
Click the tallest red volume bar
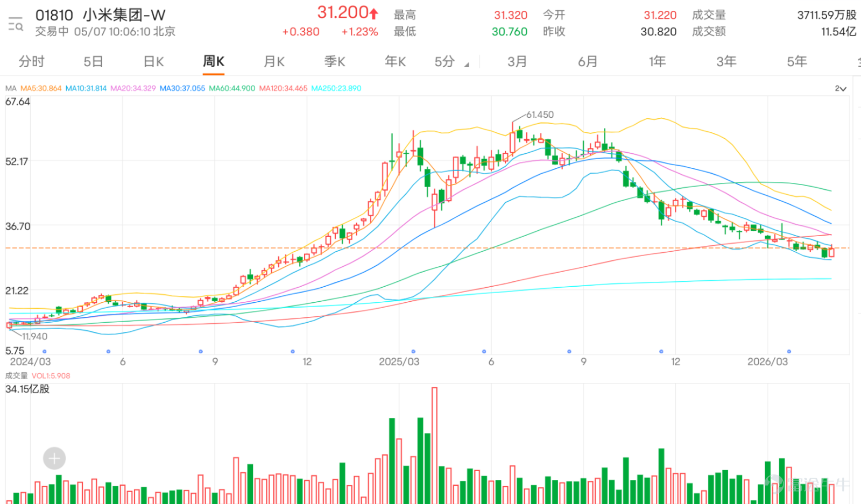click(434, 445)
